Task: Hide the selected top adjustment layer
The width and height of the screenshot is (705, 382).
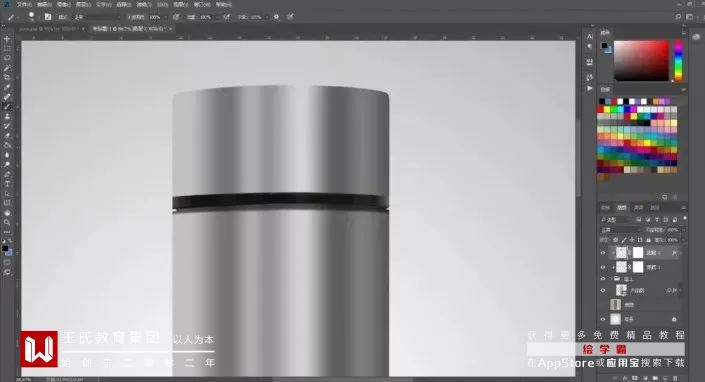Action: click(603, 253)
